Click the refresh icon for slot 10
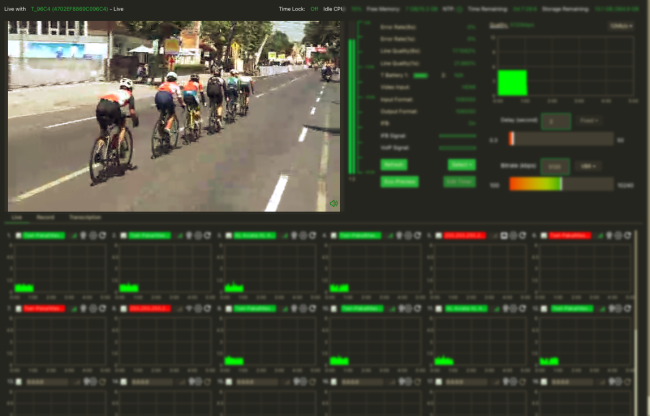Screen dimensions: 650x416 (x=417, y=308)
